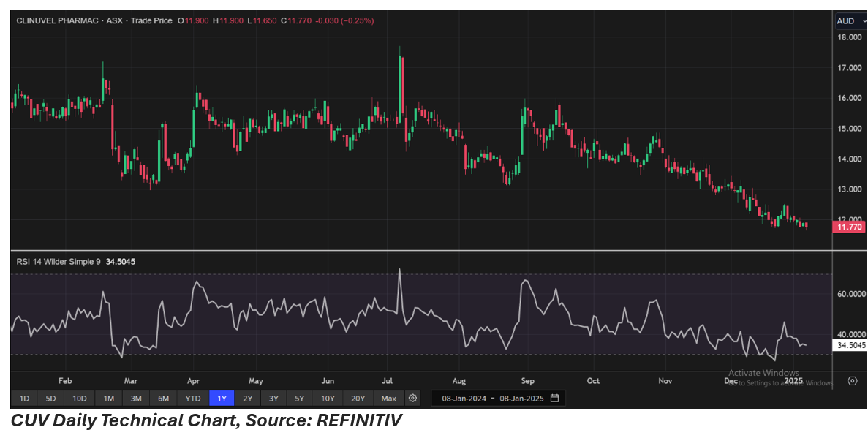This screenshot has width=868, height=438.
Task: Select the YTD range button
Action: (193, 399)
